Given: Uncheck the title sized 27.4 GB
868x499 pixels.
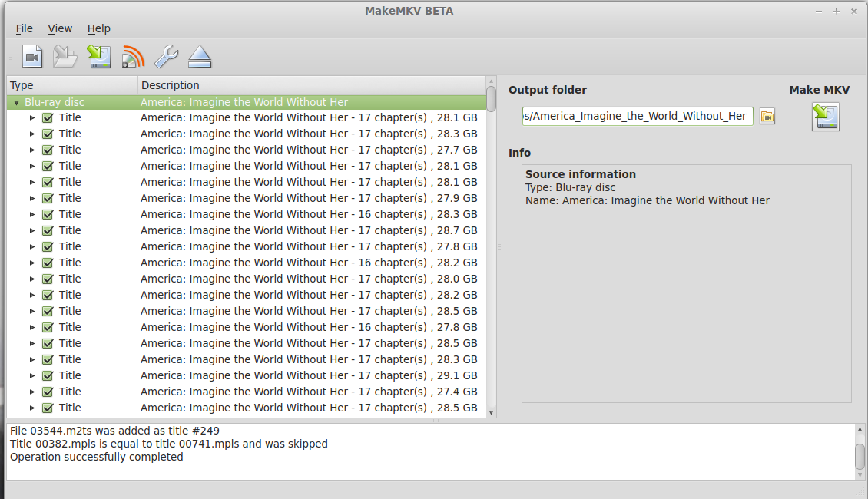Looking at the screenshot, I should coord(48,392).
